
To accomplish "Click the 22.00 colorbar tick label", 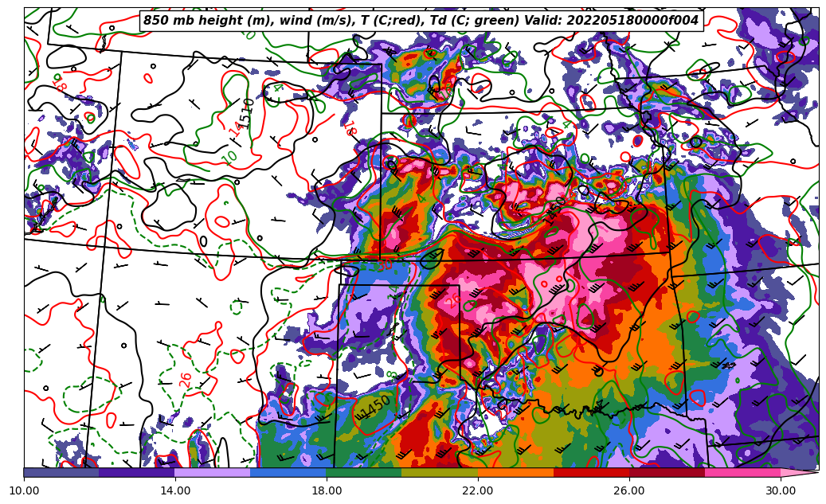I will [478, 490].
